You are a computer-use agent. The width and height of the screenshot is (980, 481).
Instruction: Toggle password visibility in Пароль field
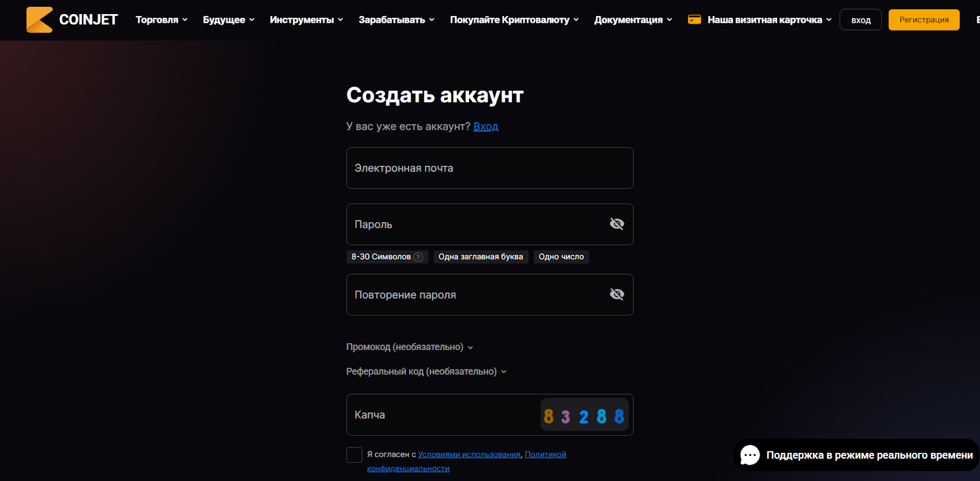617,224
